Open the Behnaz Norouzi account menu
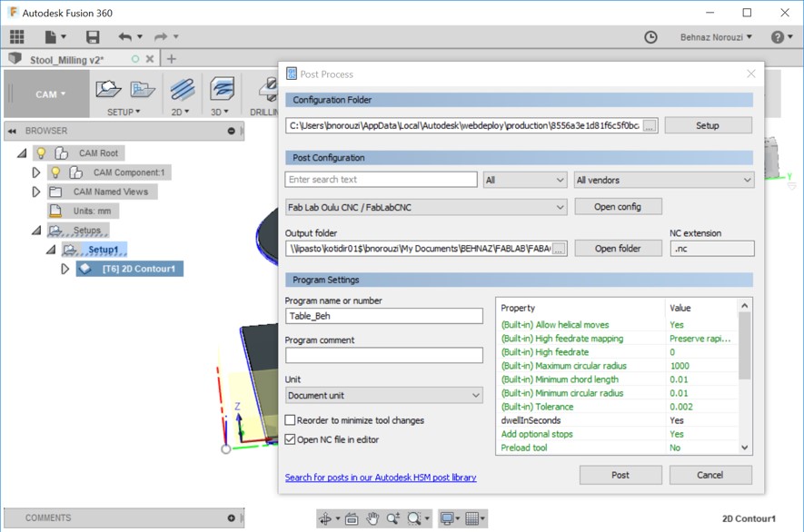Image resolution: width=804 pixels, height=532 pixels. point(716,37)
